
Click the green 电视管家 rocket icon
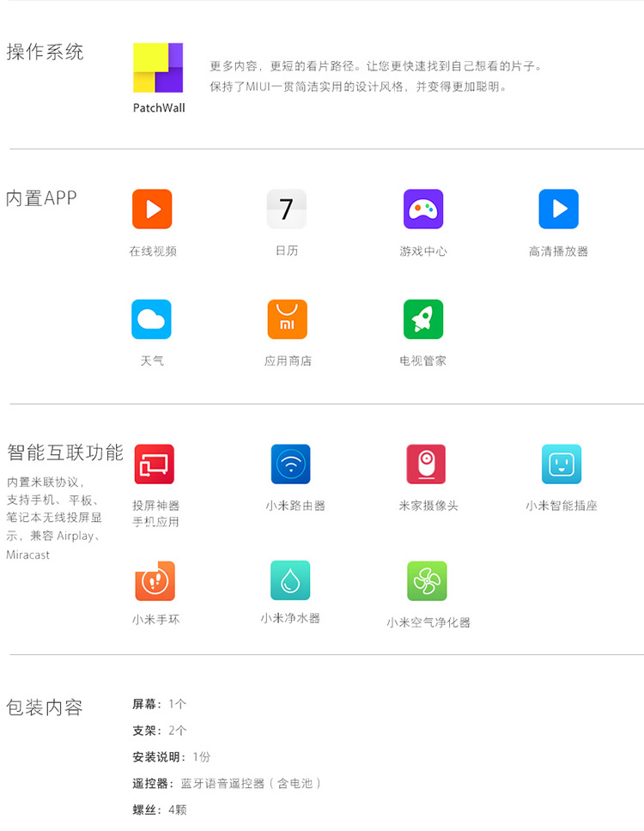pos(423,319)
